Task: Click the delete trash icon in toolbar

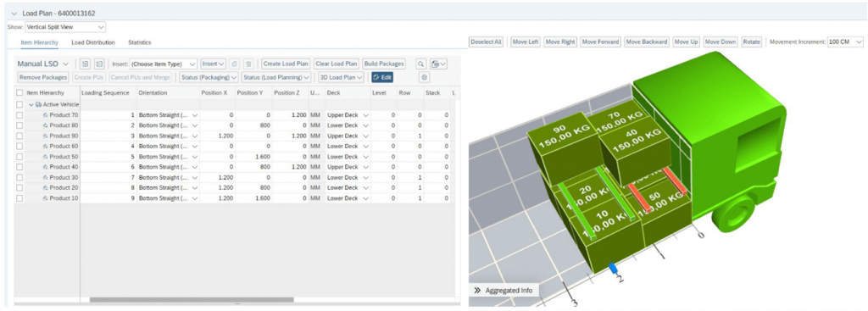Action: [x=249, y=64]
